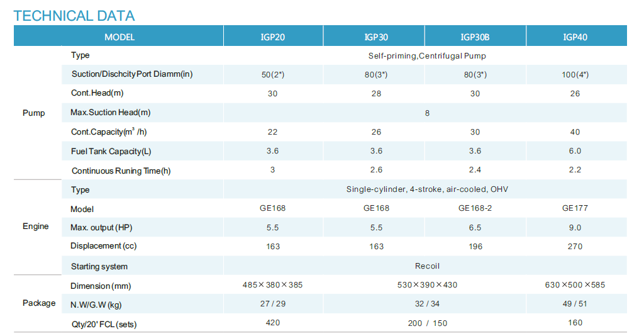The height and width of the screenshot is (336, 644).
Task: Select the IGP30B column header
Action: click(x=475, y=37)
